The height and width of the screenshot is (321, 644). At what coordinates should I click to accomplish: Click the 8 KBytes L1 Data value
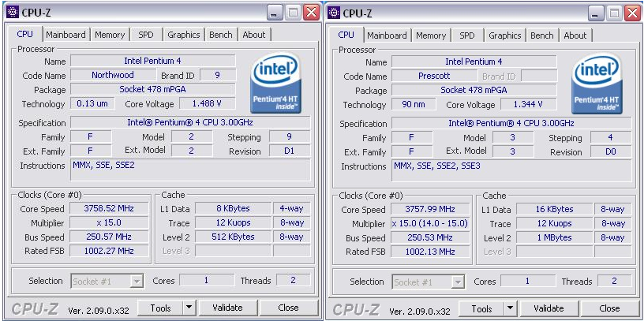(x=233, y=208)
